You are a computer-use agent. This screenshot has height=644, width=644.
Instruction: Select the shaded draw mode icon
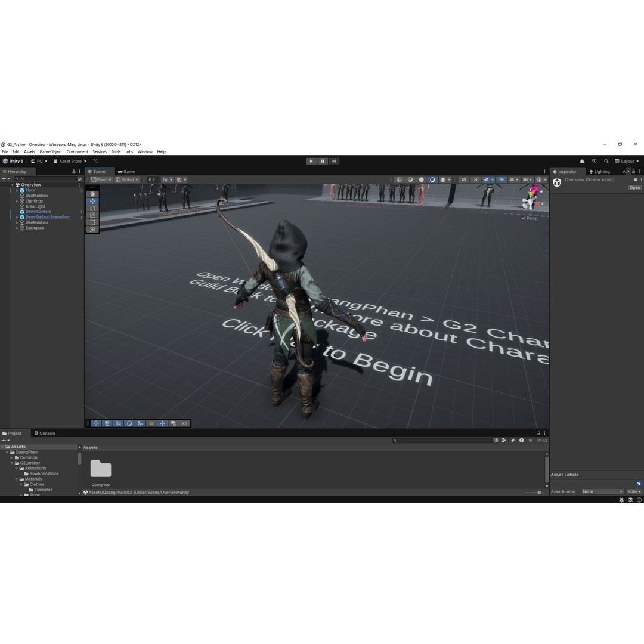[432, 180]
